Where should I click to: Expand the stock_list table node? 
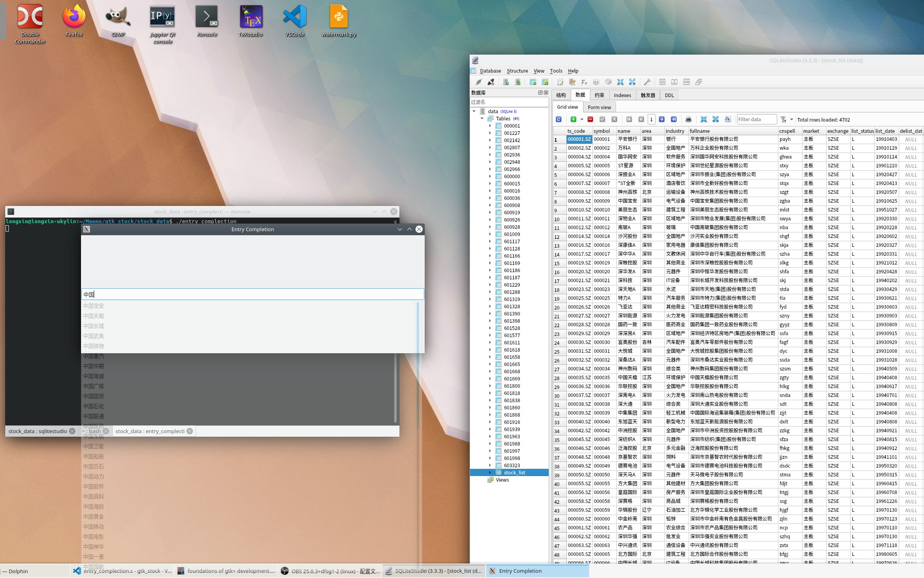click(x=490, y=472)
